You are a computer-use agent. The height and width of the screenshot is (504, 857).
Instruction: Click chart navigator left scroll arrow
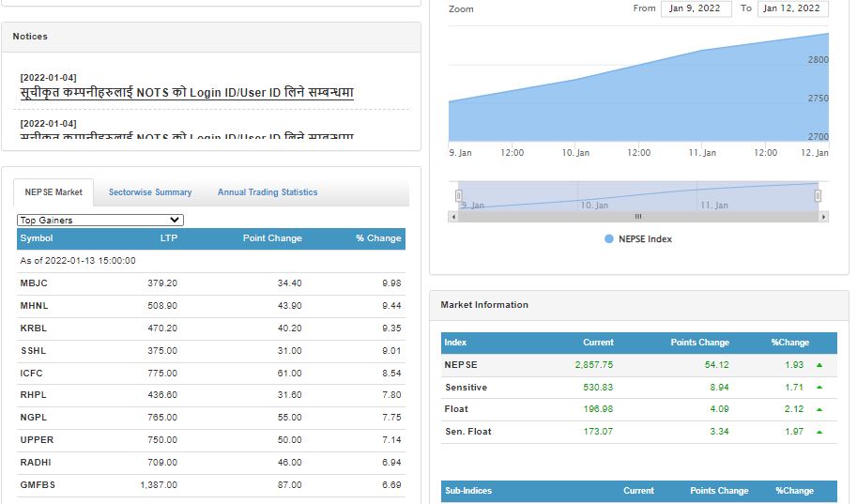point(453,217)
